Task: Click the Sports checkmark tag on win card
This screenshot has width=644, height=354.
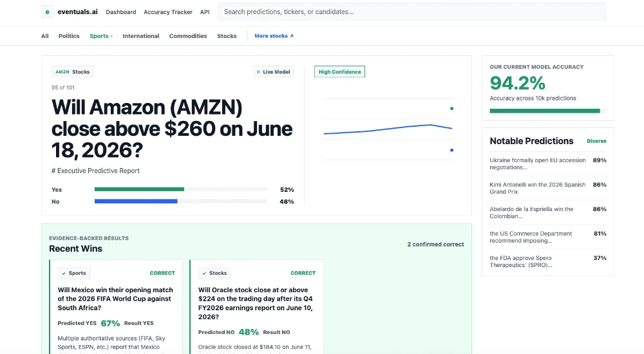Action: coord(74,273)
